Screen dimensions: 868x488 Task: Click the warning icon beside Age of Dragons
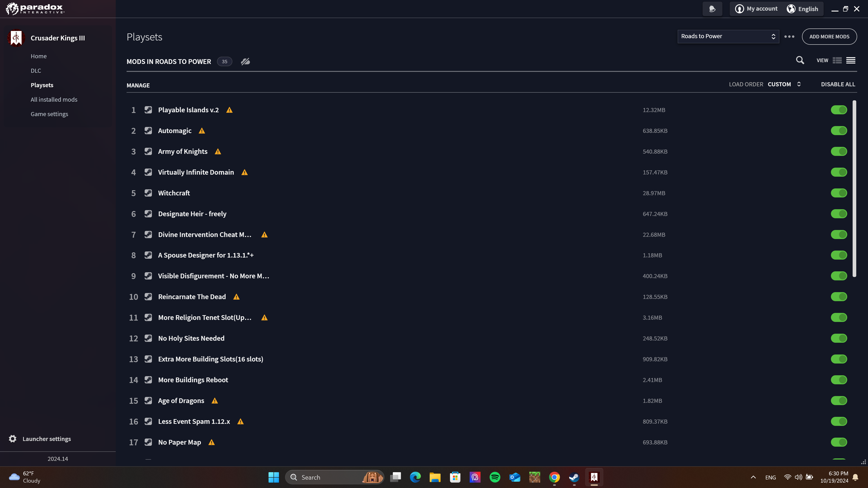click(x=215, y=401)
